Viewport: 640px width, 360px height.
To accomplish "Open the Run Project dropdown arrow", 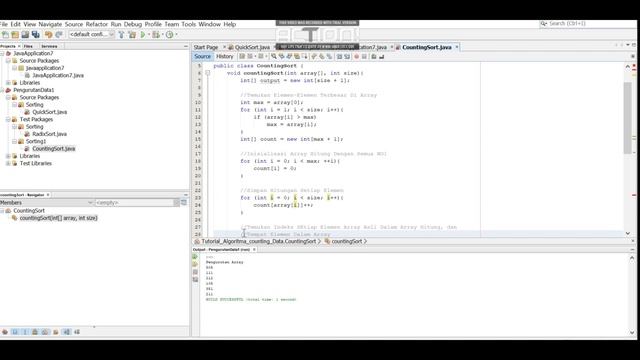I will 149,35.
